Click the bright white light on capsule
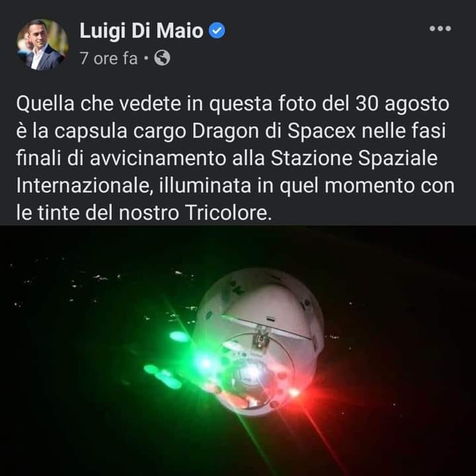The image size is (476, 476). pos(252,371)
